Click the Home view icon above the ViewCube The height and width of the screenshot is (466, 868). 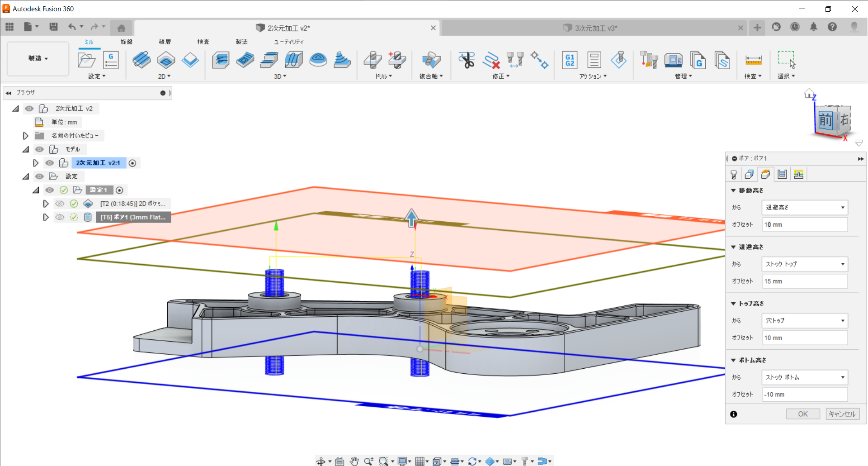pyautogui.click(x=809, y=93)
